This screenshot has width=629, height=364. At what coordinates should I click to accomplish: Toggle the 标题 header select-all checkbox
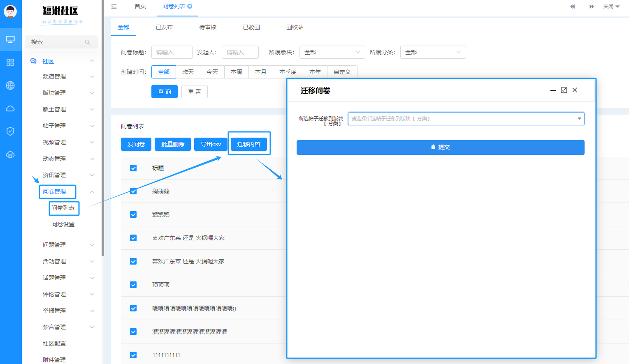[133, 168]
